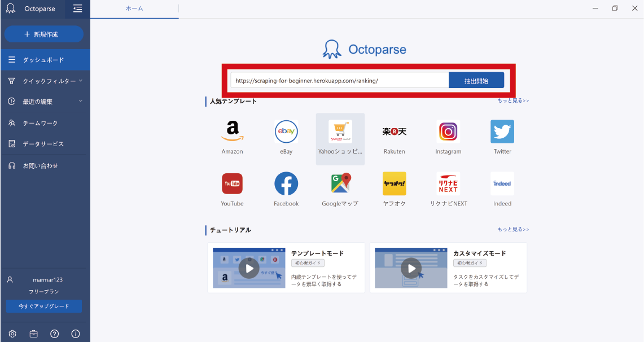The image size is (644, 342).
Task: Open the Googleマップ template icon
Action: (340, 183)
